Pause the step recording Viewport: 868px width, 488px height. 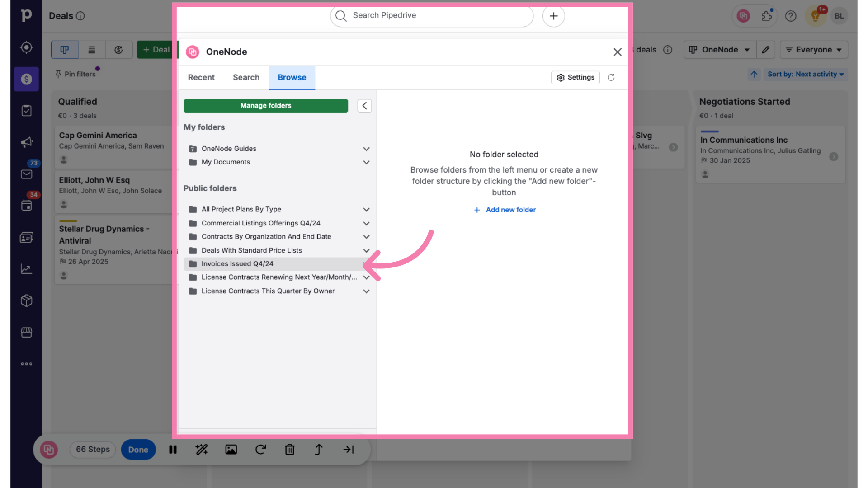coord(173,450)
